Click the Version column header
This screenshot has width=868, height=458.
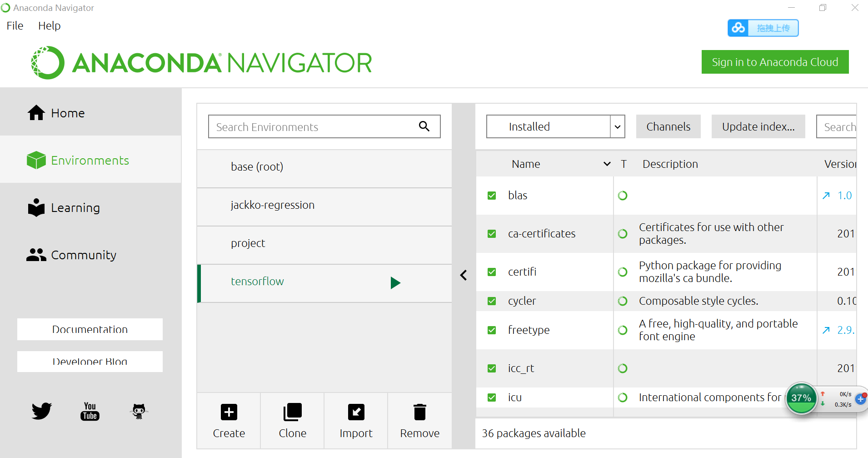tap(840, 164)
